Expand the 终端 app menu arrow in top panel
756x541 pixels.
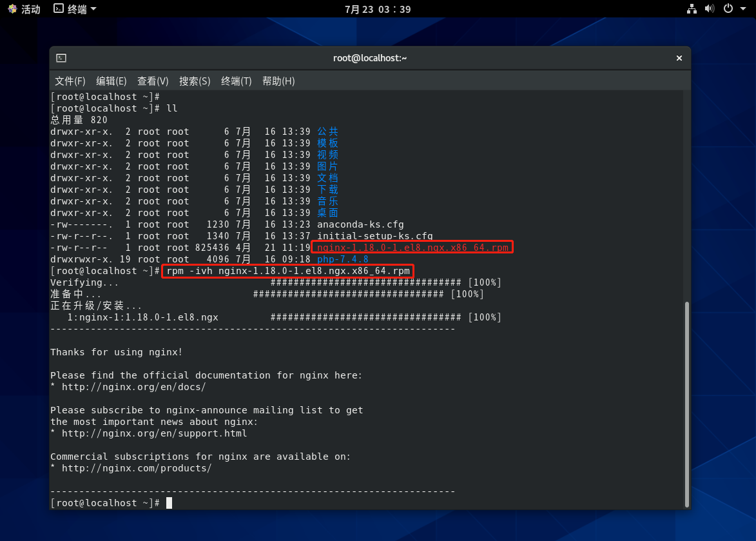[x=93, y=9]
